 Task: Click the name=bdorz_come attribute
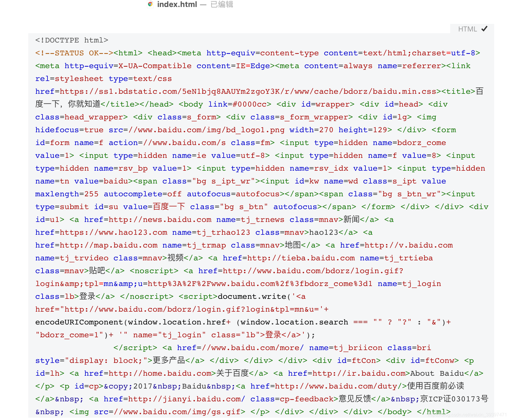[409, 143]
